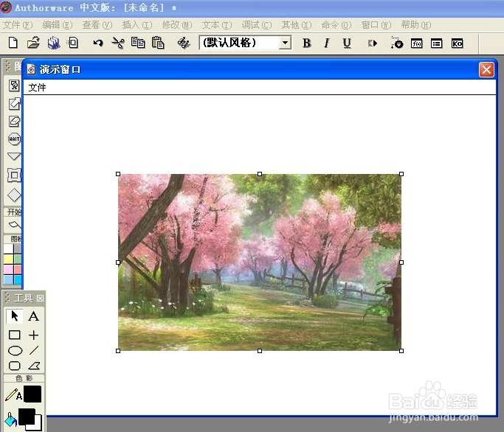
Task: Select the Display icon in the icon palette
Action: coord(14,86)
